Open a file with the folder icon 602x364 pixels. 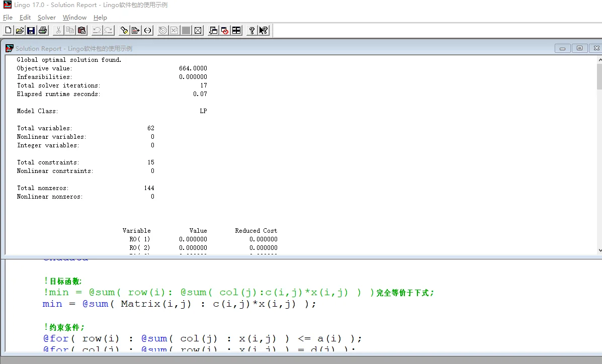[20, 30]
